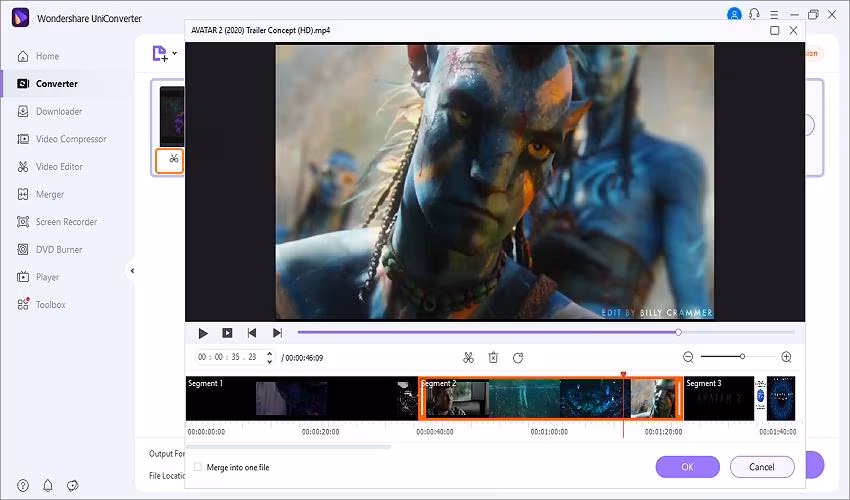Click the total duration 00:00:46:09 text
Screen dimensions: 850x500
point(302,358)
